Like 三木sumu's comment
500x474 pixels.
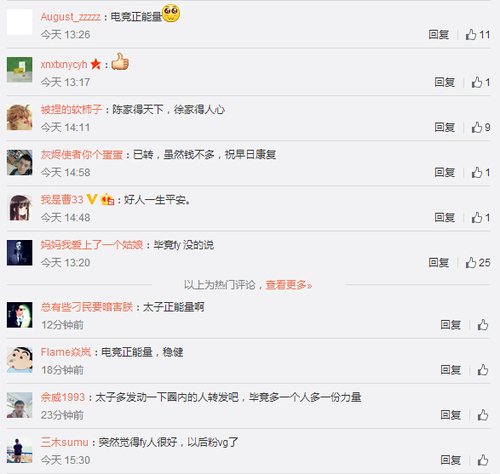(x=483, y=460)
